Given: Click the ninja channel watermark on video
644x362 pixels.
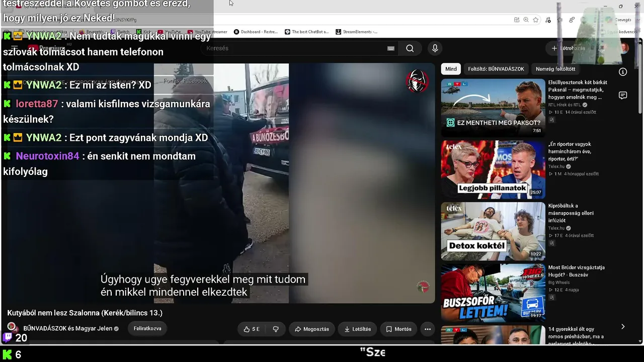Looking at the screenshot, I should click(417, 81).
